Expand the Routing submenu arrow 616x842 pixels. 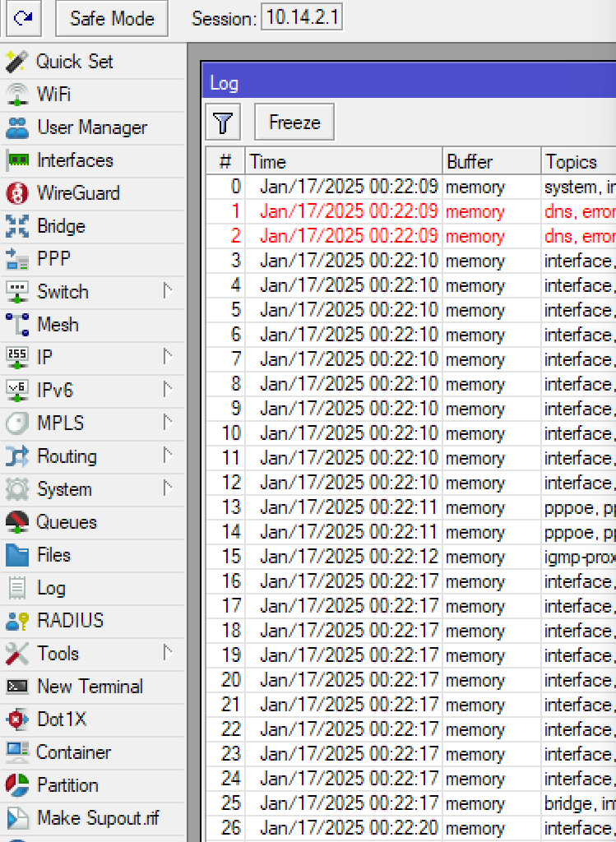tap(168, 456)
